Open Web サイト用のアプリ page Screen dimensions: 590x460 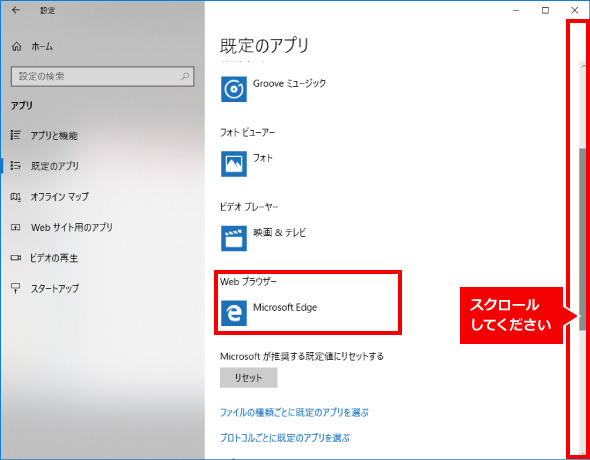tap(71, 227)
